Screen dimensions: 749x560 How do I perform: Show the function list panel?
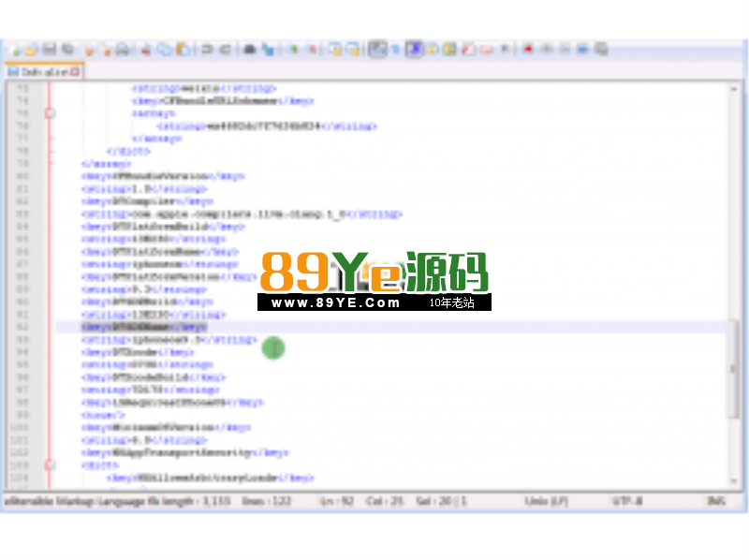[x=469, y=50]
